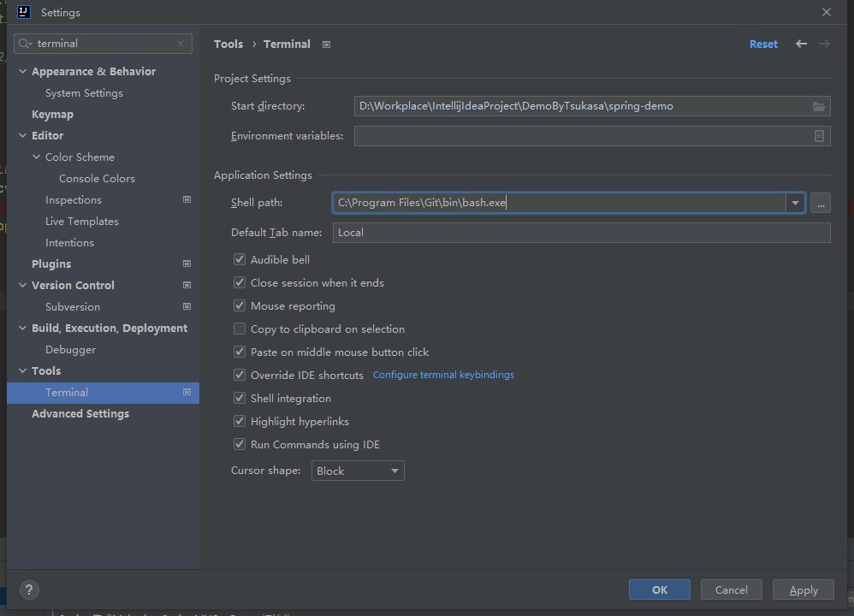Collapse Appearance & Behavior tree node
The width and height of the screenshot is (854, 616).
point(23,71)
